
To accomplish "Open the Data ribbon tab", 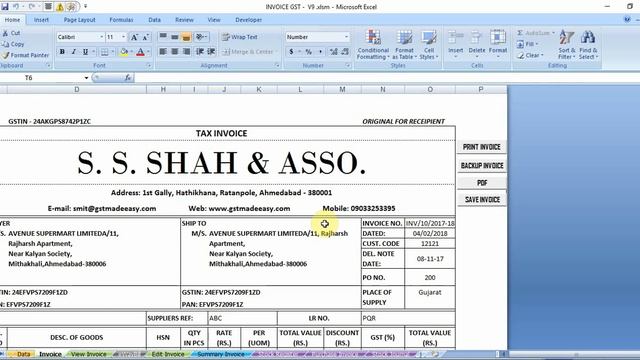I will (x=154, y=20).
